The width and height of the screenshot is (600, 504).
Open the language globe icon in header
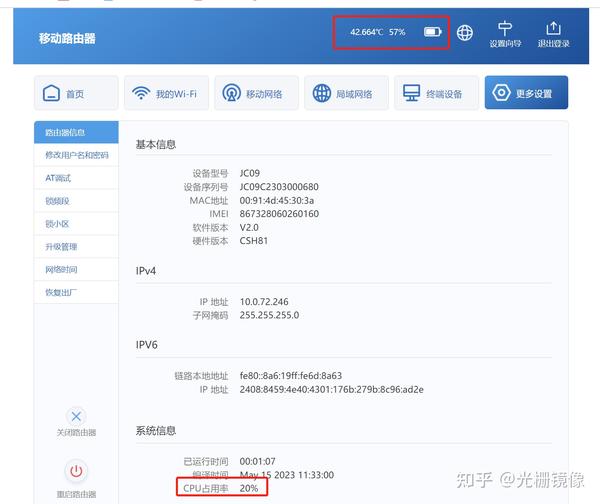[x=465, y=33]
